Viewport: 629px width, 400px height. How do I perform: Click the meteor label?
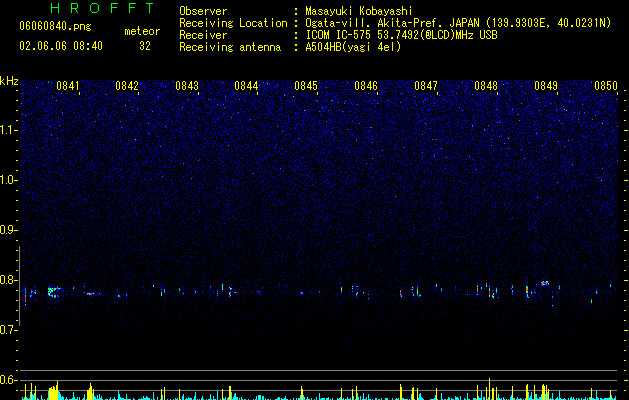(x=142, y=31)
